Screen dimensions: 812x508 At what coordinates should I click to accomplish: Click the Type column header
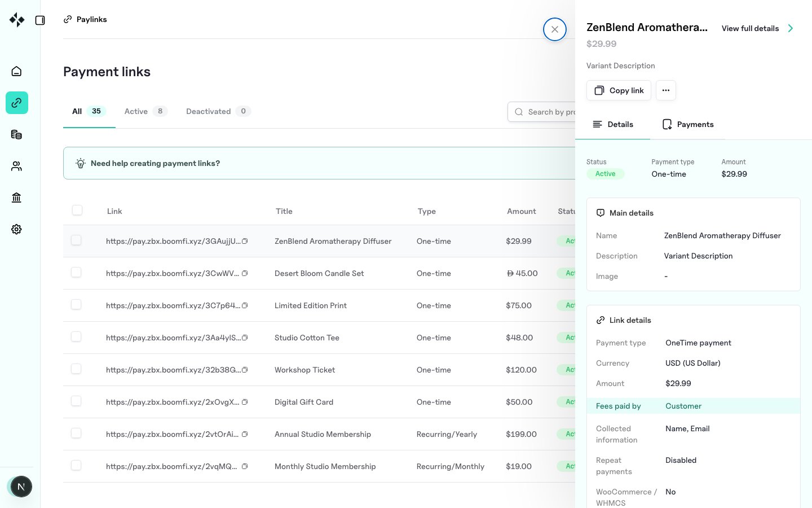point(427,211)
